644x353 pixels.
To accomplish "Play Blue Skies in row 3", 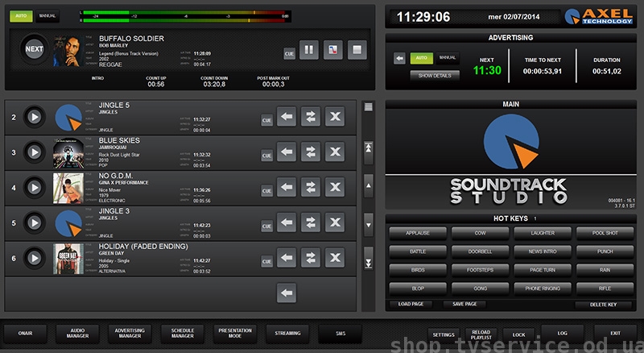I will click(35, 152).
